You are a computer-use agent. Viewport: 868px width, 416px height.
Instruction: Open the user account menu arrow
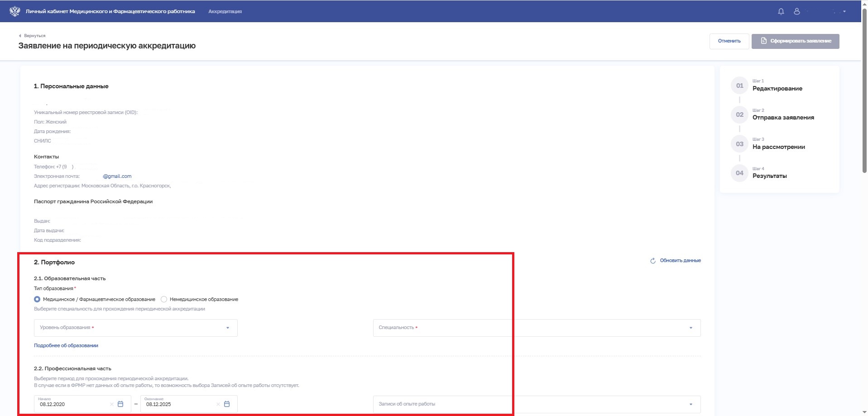[x=844, y=11]
